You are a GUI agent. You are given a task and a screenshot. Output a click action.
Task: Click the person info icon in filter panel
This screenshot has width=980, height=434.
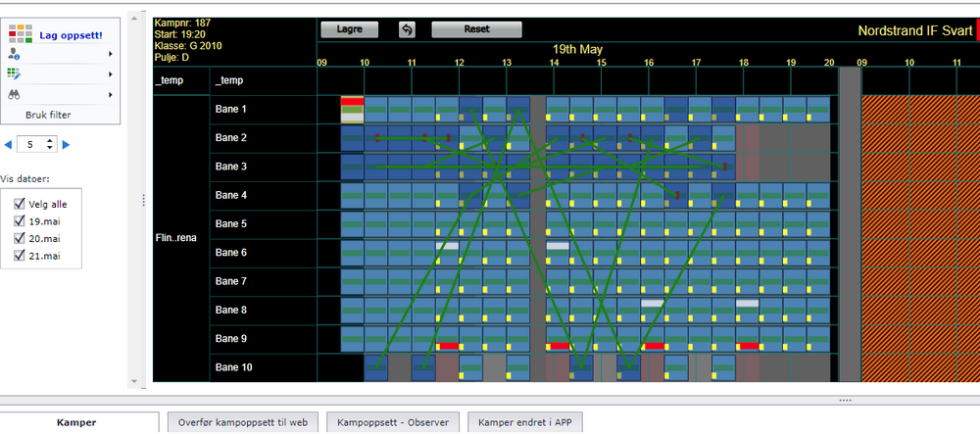pos(14,54)
